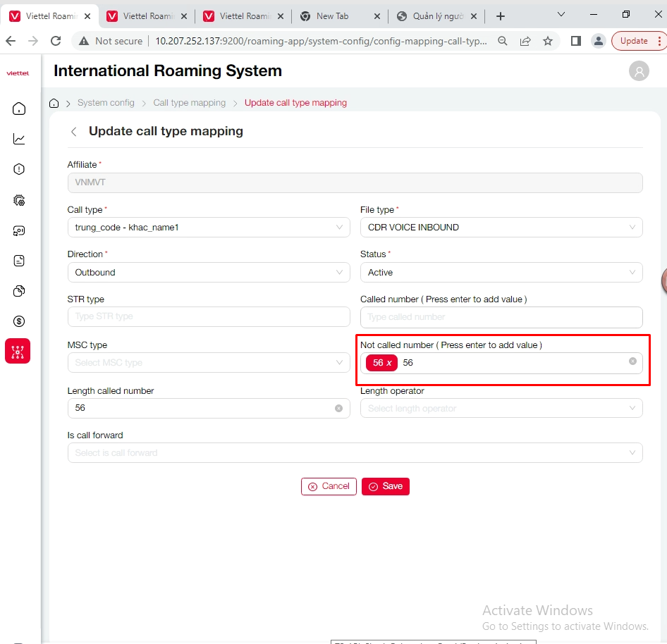Click the Cancel button
The width and height of the screenshot is (667, 644).
[329, 486]
